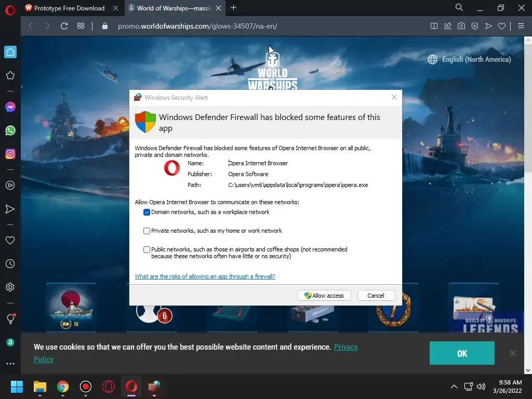
Task: Click the volume speaker tray icon
Action: click(481, 387)
